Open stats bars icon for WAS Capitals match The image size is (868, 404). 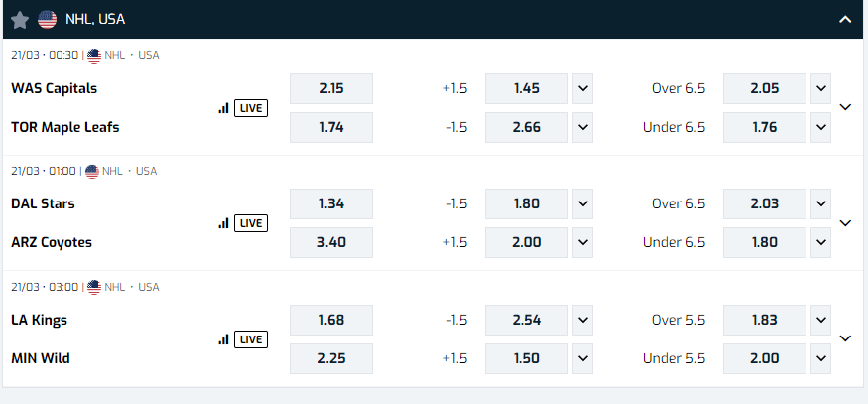(x=223, y=108)
